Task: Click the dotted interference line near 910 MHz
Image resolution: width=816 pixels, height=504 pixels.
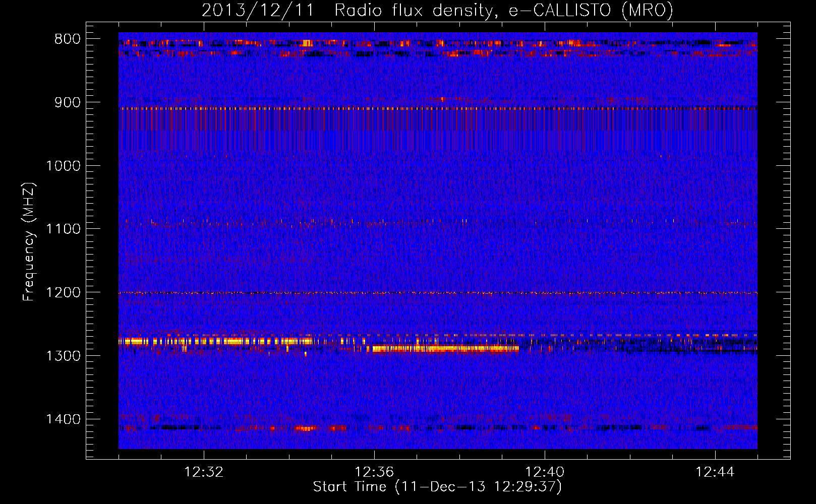Action: pyautogui.click(x=438, y=108)
